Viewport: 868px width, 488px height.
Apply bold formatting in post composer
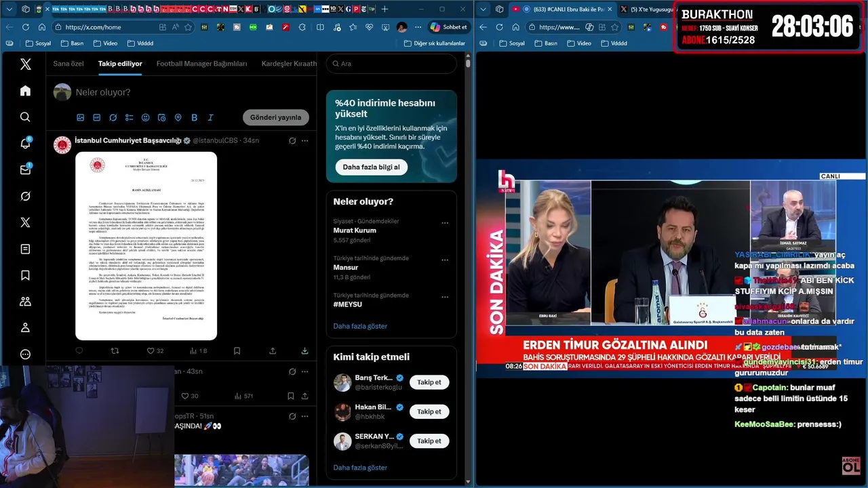[x=194, y=117]
